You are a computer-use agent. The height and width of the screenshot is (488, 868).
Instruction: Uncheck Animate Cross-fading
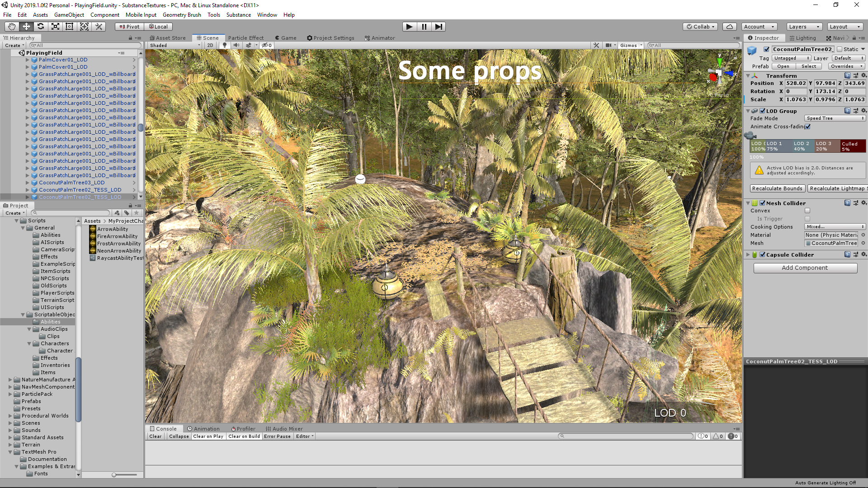tap(807, 127)
